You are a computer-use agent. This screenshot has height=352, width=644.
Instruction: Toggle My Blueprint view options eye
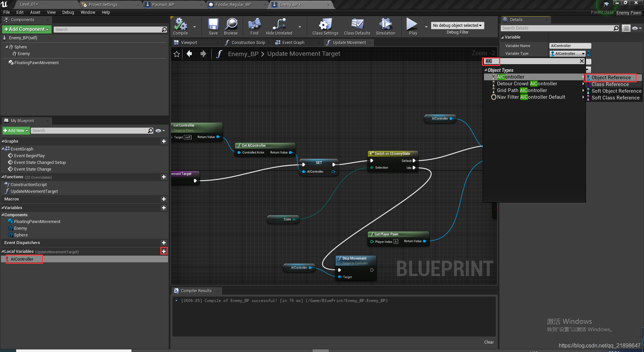coord(160,131)
